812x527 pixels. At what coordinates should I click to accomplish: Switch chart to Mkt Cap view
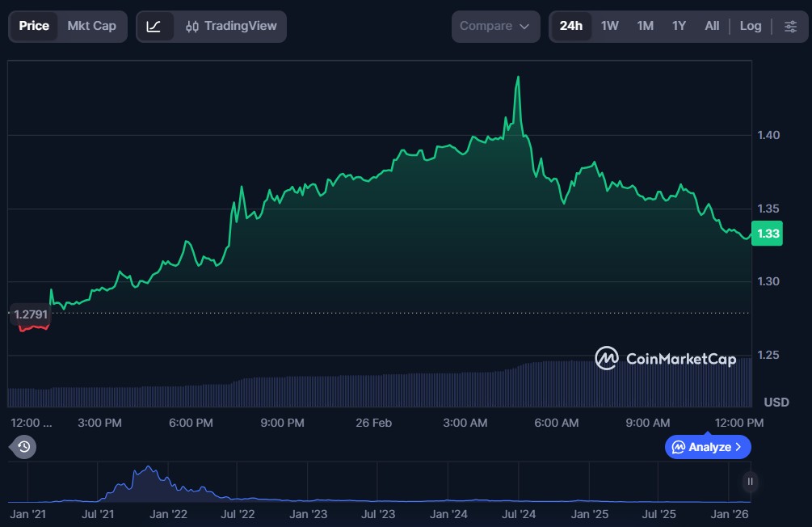[x=91, y=26]
